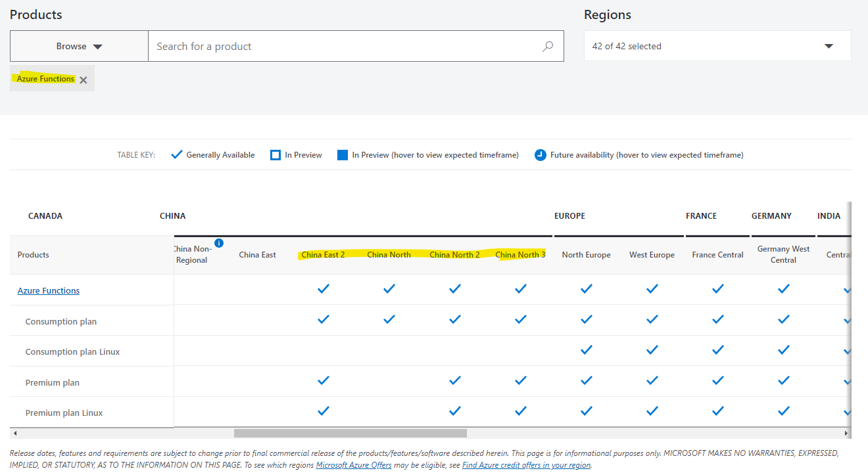Follow the Microsoft Azure Offers link
The width and height of the screenshot is (868, 473).
[x=354, y=464]
